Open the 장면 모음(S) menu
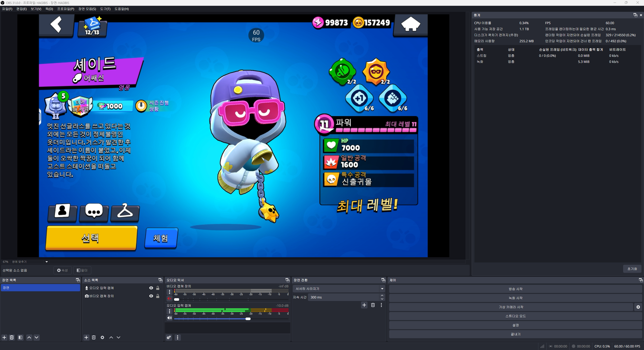 (x=87, y=9)
